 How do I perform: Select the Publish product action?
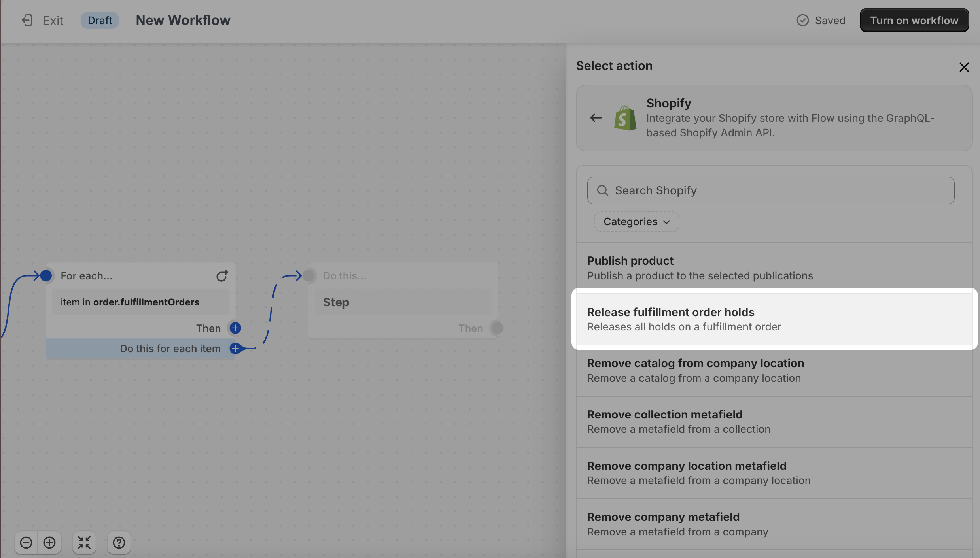pos(774,268)
